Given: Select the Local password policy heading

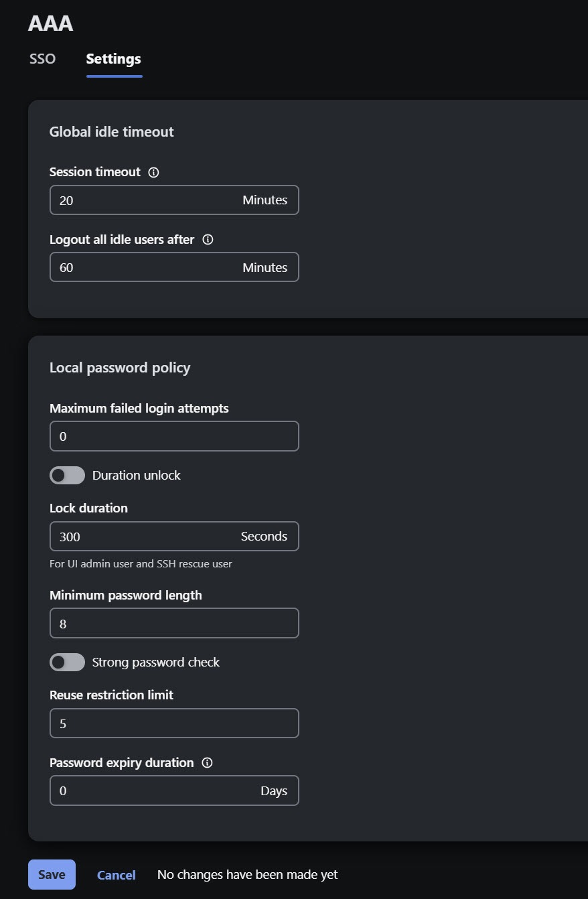Looking at the screenshot, I should pyautogui.click(x=120, y=368).
